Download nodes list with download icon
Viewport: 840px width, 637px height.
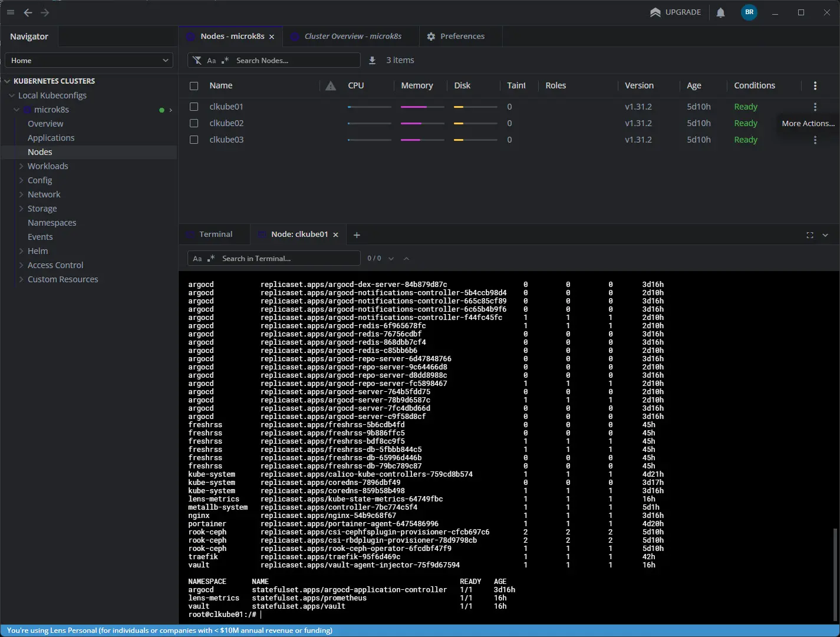pyautogui.click(x=372, y=60)
